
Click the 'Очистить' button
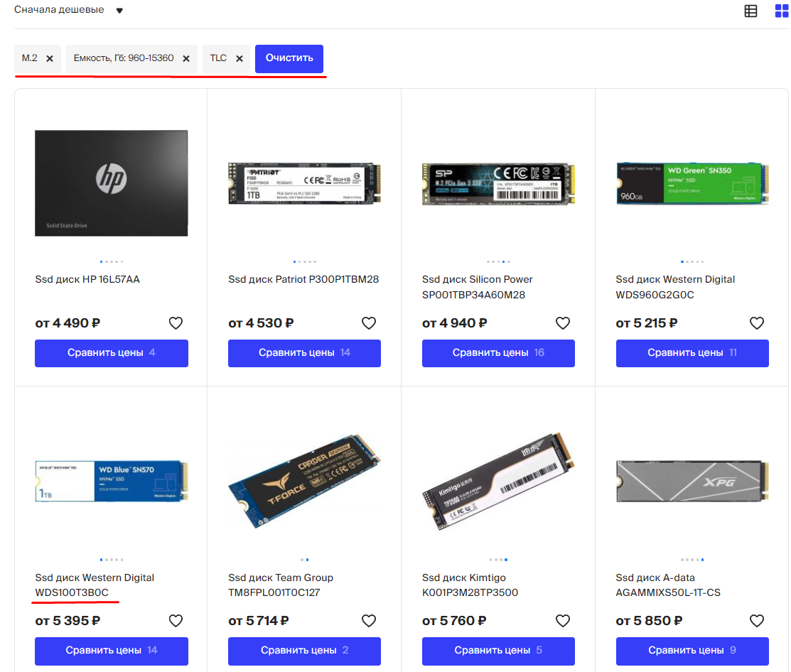point(289,58)
